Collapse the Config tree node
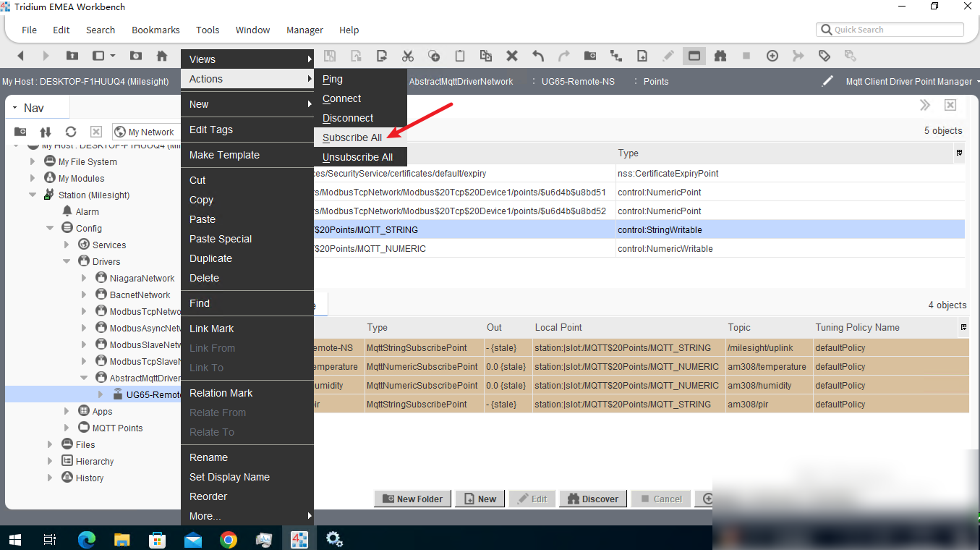 coord(50,228)
